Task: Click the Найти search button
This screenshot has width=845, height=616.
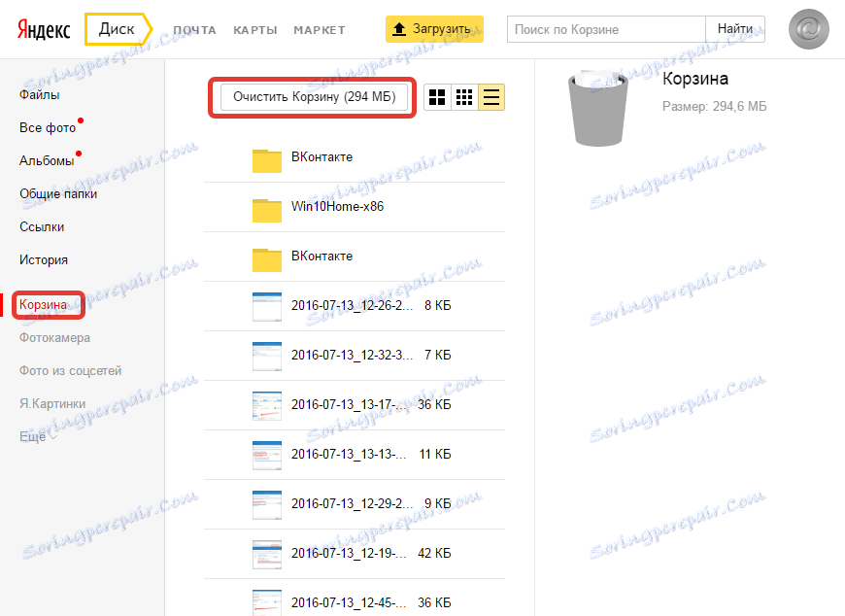Action: [x=735, y=29]
